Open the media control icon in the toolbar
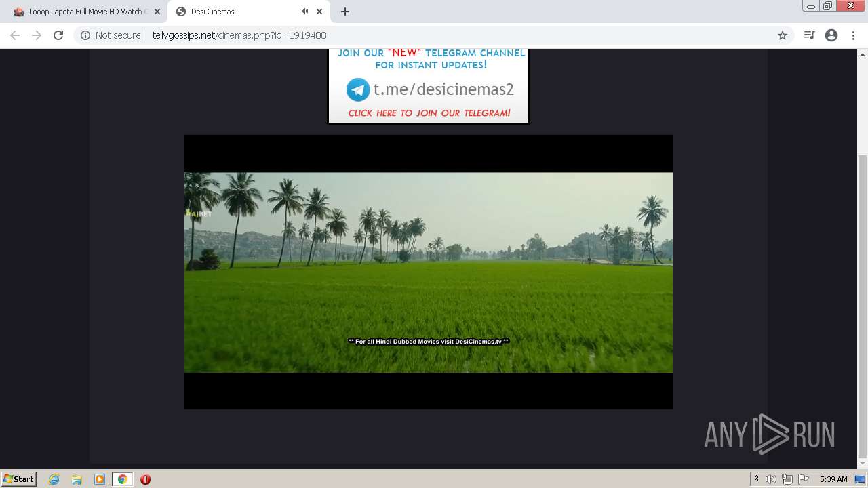Screen dimensions: 868x488 [x=809, y=35]
